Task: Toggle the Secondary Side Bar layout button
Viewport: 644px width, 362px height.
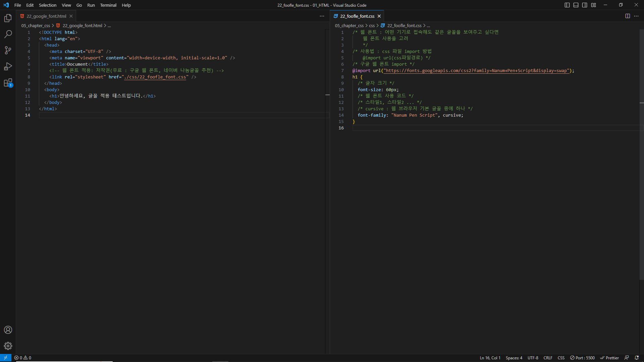Action: click(585, 5)
